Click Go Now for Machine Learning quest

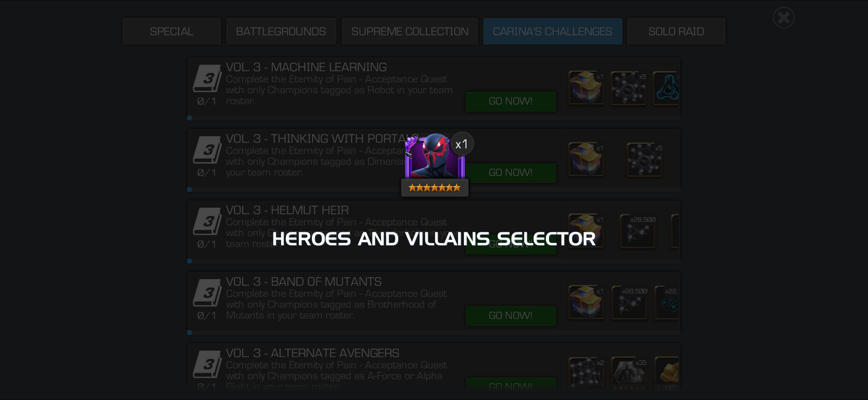click(510, 101)
